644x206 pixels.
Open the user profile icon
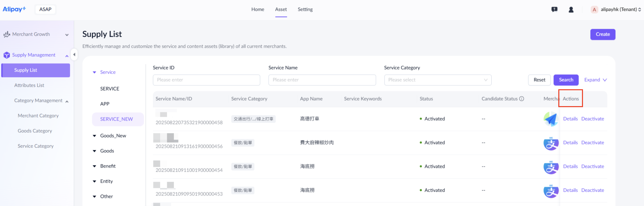571,10
